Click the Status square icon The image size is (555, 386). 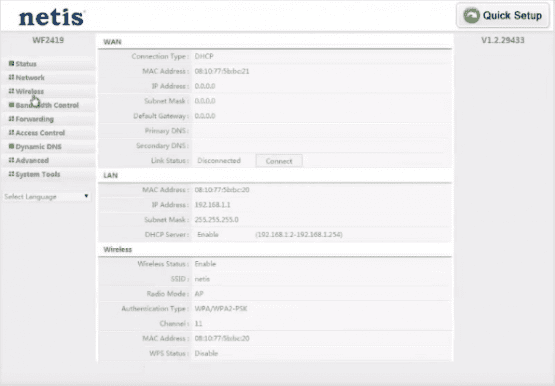click(11, 63)
